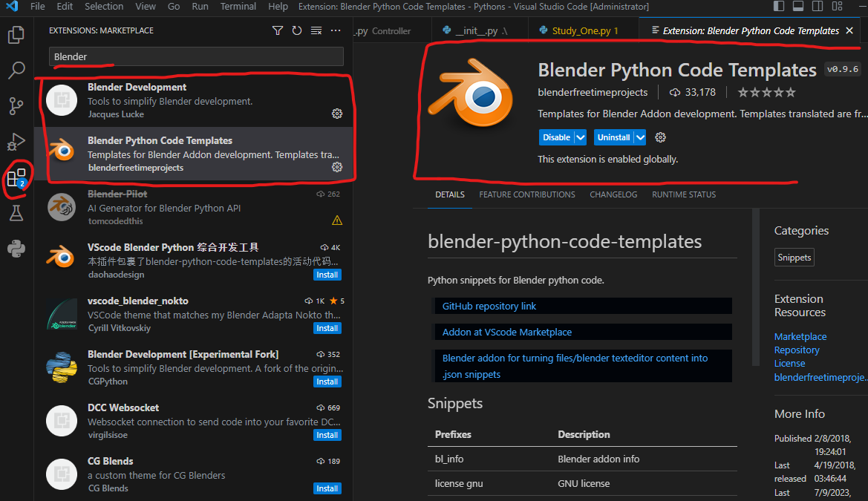This screenshot has height=501, width=868.
Task: Open the Terminal menu
Action: [238, 6]
